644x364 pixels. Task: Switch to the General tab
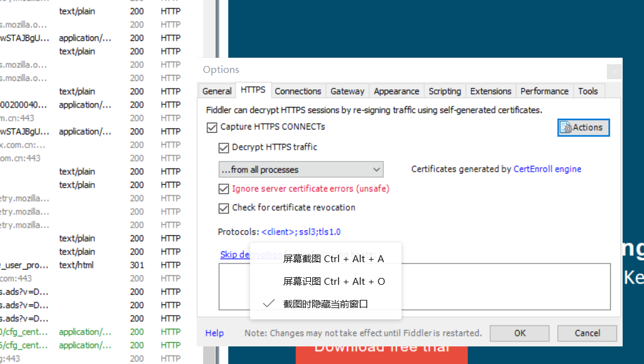coord(217,91)
